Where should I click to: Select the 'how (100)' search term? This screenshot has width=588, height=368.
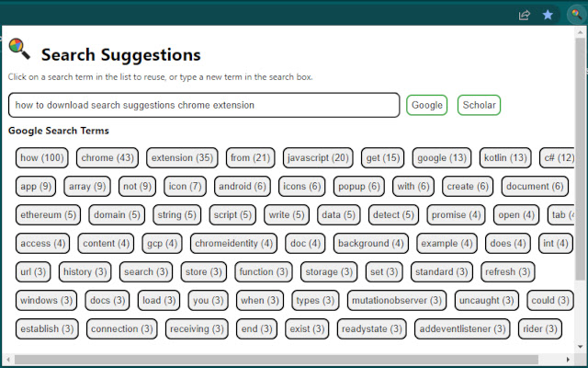[42, 157]
